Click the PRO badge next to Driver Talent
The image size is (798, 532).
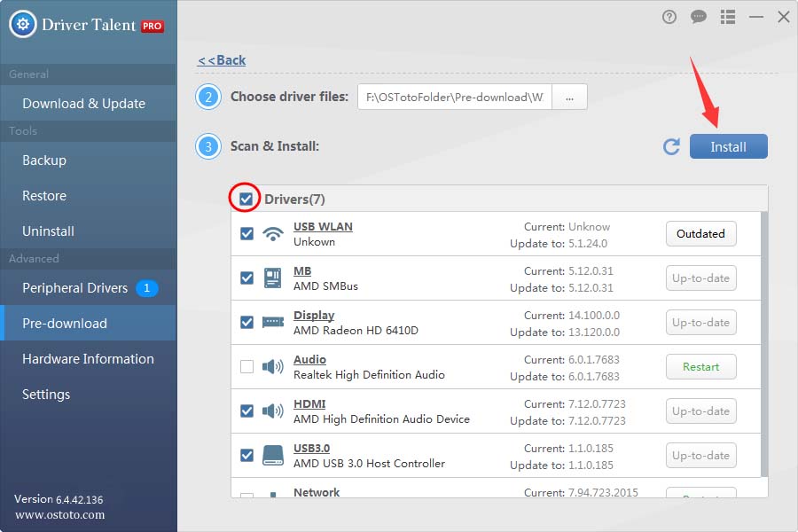point(153,26)
